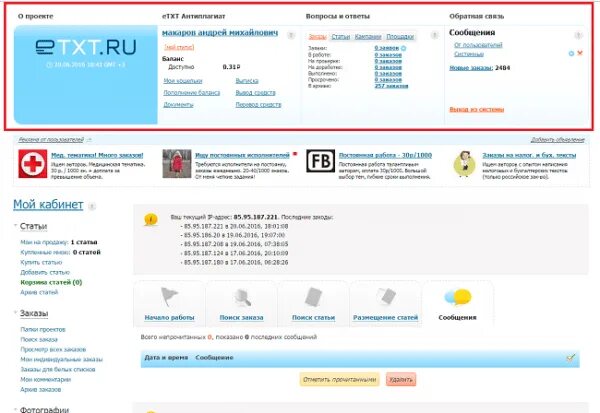The width and height of the screenshot is (600, 413).
Task: Open the Выписка link
Action: [x=247, y=81]
